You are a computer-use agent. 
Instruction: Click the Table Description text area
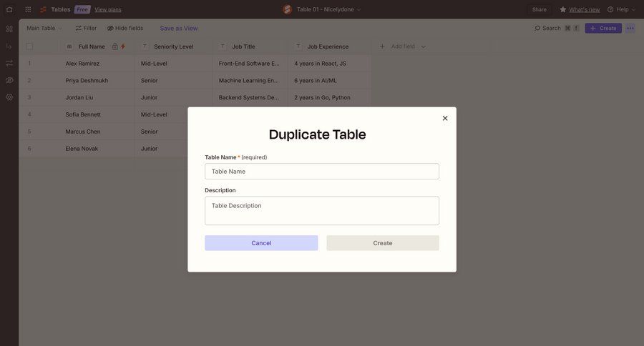click(321, 211)
